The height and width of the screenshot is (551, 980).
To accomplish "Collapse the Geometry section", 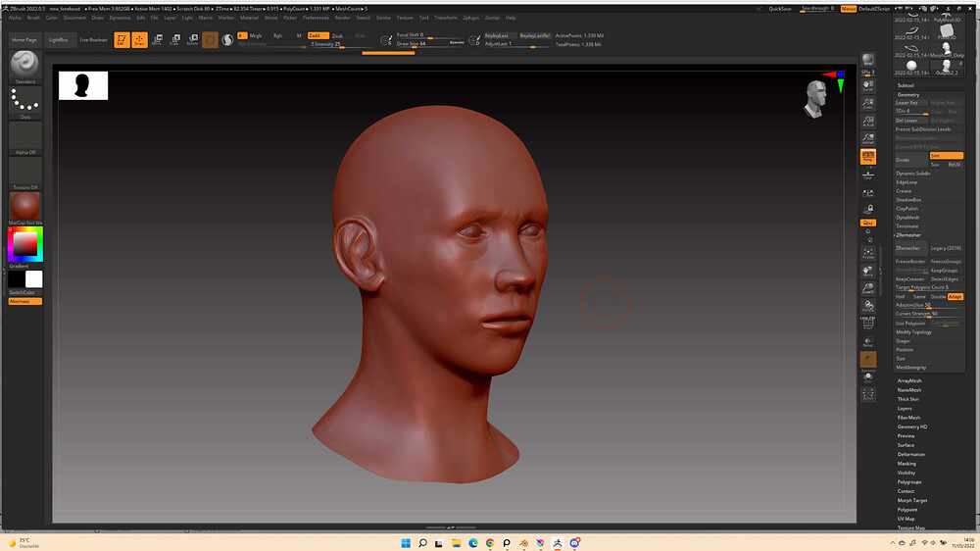I will (908, 94).
